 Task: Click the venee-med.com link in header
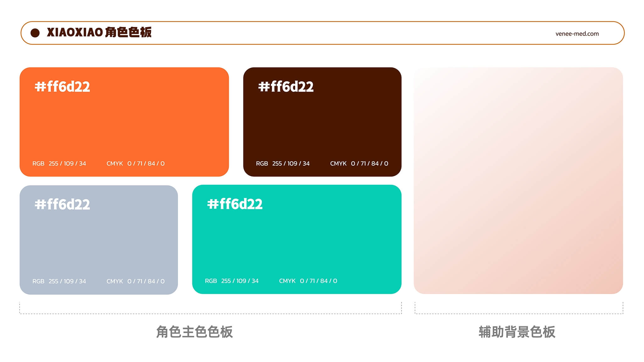point(577,34)
